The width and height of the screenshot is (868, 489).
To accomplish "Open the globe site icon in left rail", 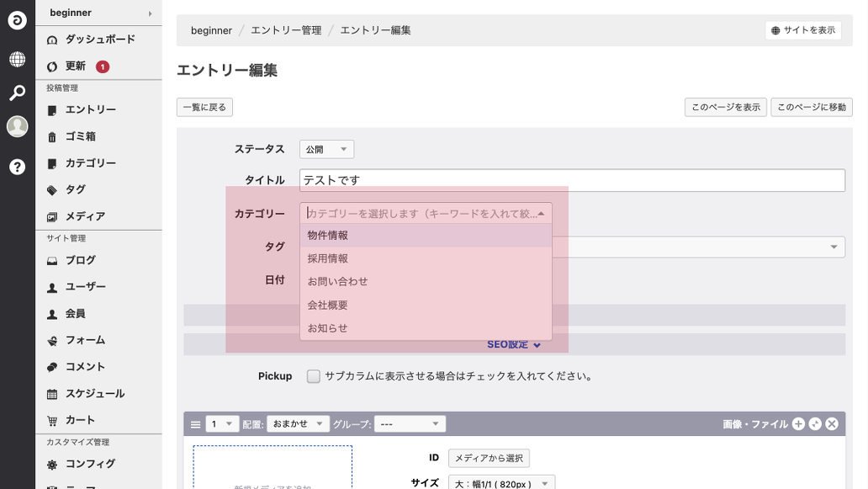I will (17, 60).
